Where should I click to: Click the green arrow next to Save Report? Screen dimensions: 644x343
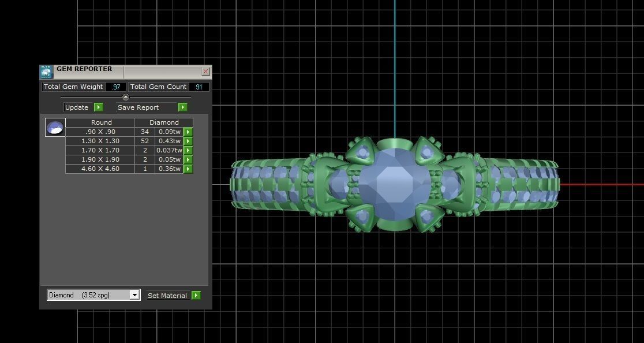click(x=183, y=107)
